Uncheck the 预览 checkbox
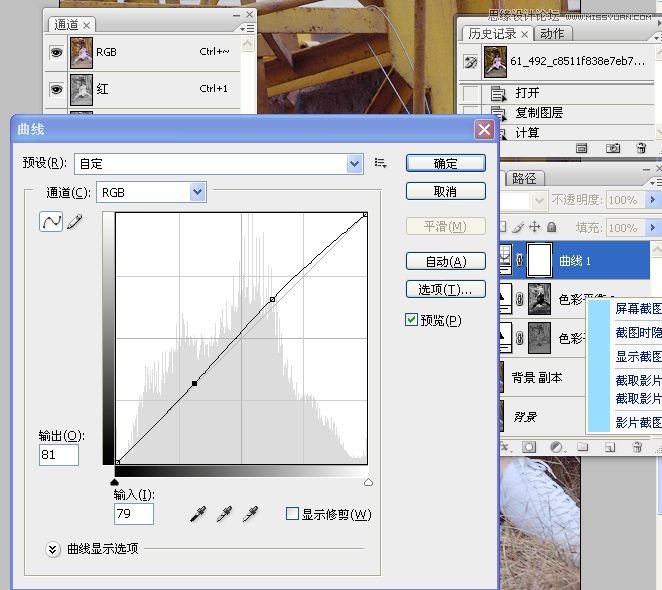662x590 pixels. tap(411, 320)
